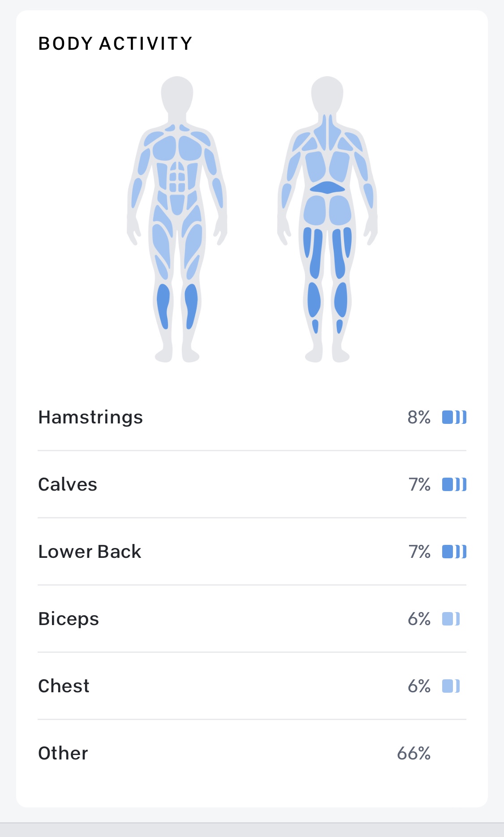This screenshot has width=504, height=837.
Task: Tap the back view body diagram
Action: 327,220
